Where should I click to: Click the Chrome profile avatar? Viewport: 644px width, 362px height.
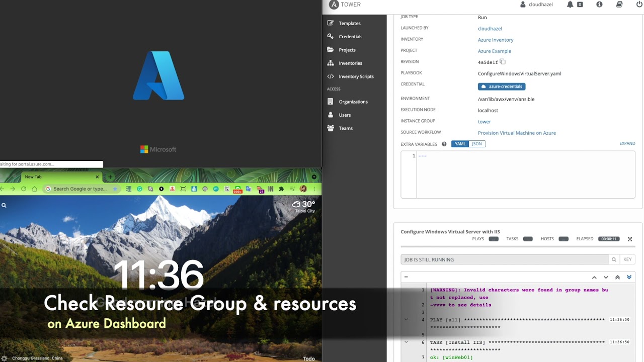tap(303, 189)
